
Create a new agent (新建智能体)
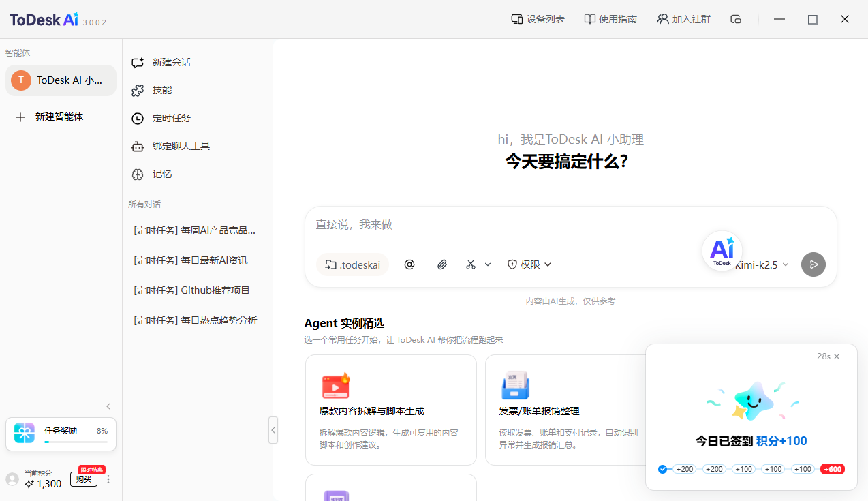[61, 117]
